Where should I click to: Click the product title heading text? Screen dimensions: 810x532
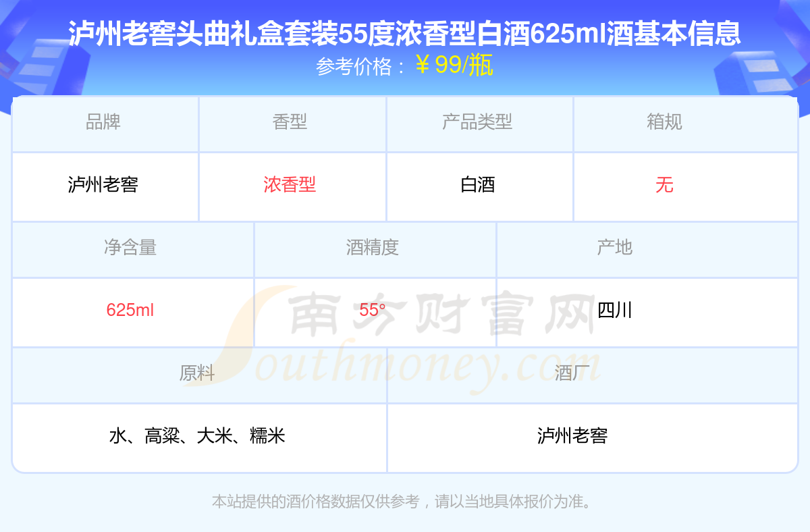405,34
